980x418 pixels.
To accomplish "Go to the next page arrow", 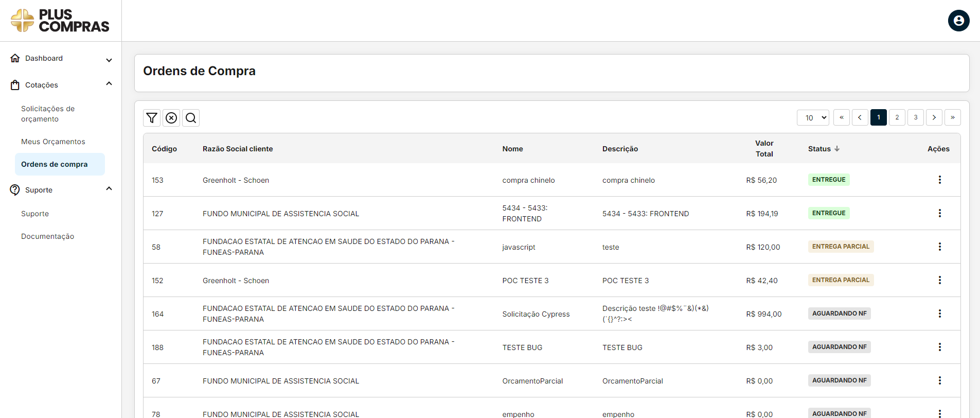I will point(934,117).
